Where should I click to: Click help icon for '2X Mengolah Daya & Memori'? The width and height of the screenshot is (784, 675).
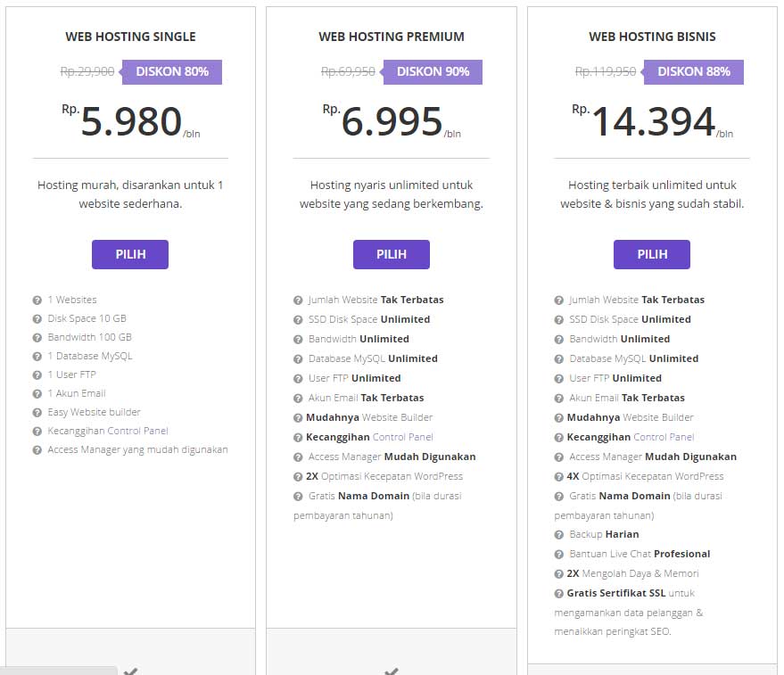559,574
